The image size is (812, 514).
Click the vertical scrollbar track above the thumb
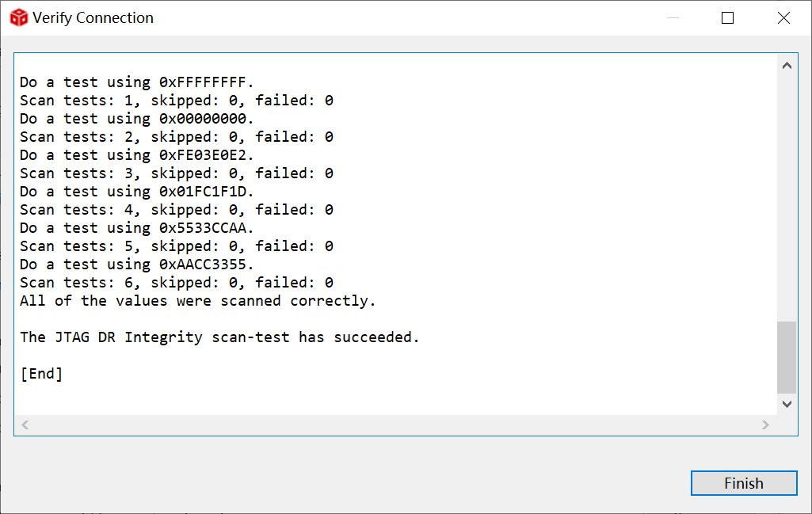coord(787,198)
